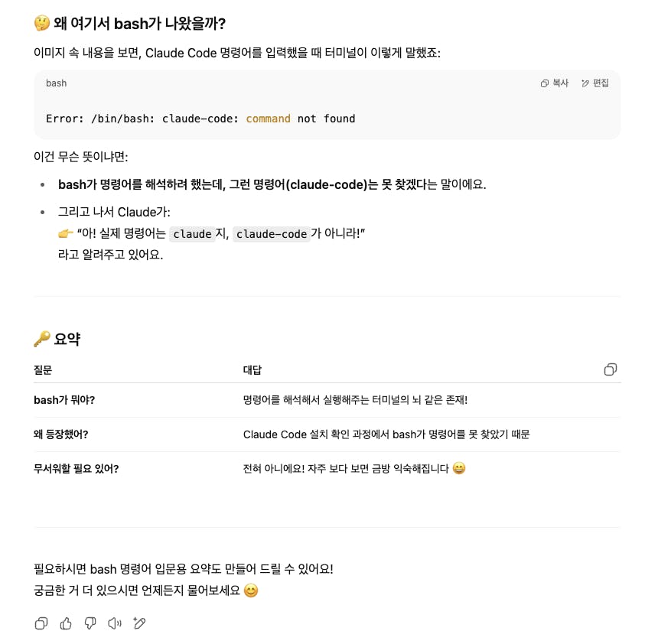Click the 질문 column header
The height and width of the screenshot is (644, 658).
[x=43, y=370]
